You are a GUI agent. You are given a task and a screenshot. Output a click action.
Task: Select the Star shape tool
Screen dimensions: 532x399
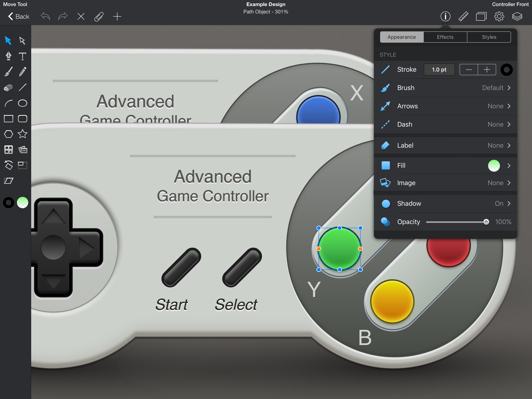coord(22,134)
